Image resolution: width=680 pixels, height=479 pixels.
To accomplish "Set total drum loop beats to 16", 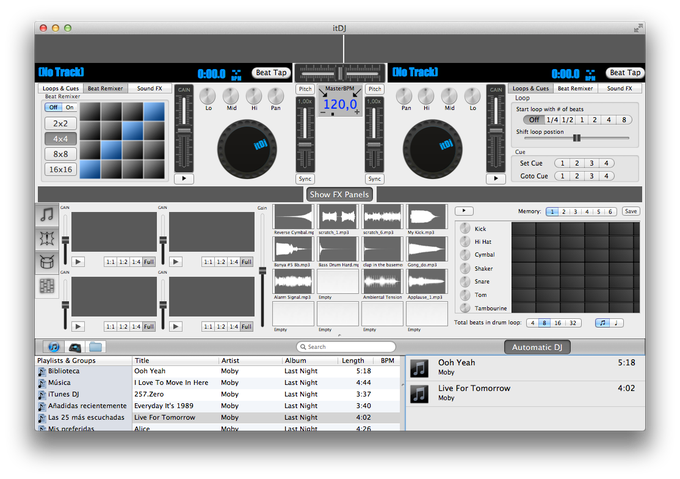I will pos(558,323).
